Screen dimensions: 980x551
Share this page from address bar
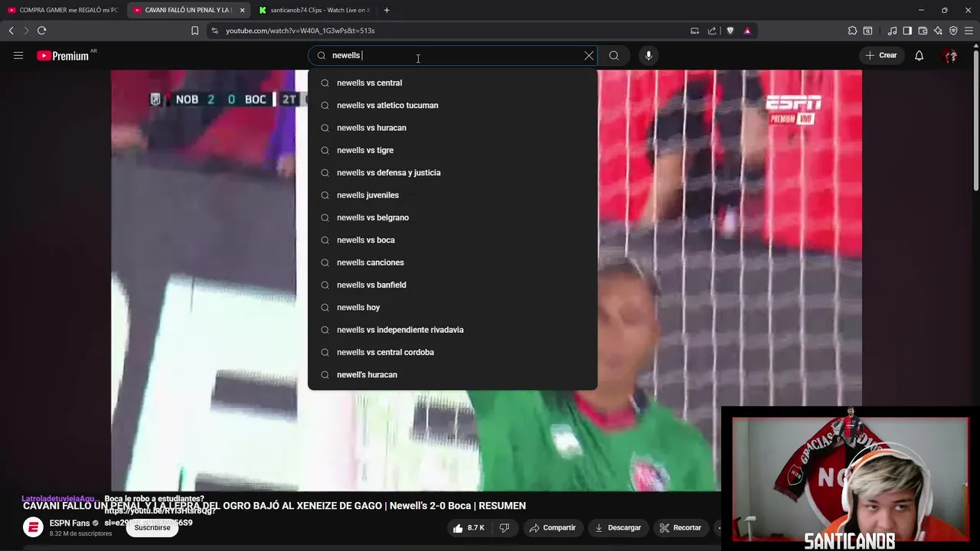712,31
